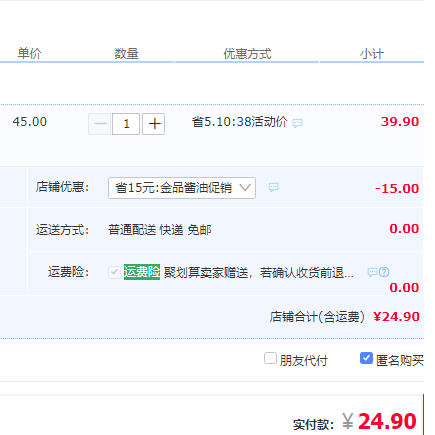Uncheck the 匿名购买 checkbox

pos(366,358)
